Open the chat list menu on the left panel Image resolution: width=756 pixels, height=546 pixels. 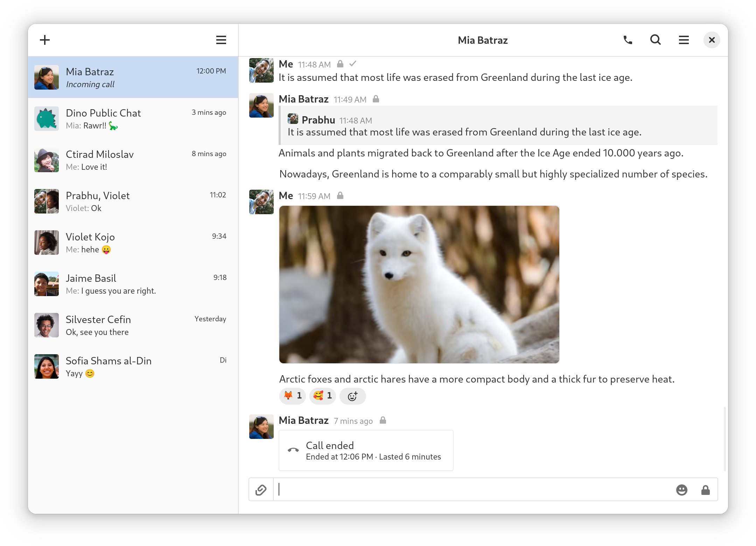pos(221,40)
